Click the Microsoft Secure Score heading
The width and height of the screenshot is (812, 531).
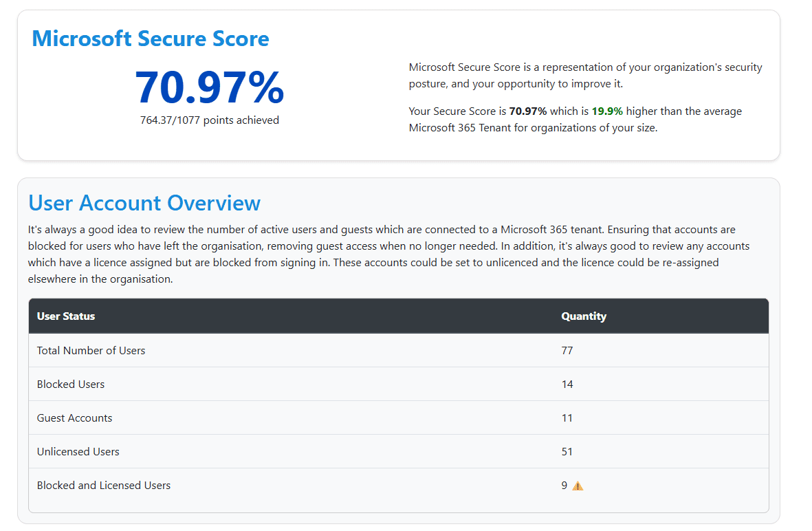pyautogui.click(x=151, y=39)
